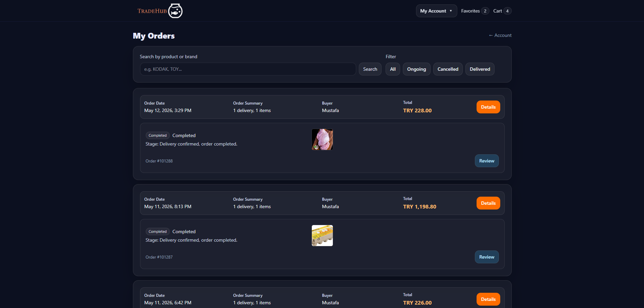Open Favorites with 2 items
Screen dimensions: 644x308
tap(475, 11)
